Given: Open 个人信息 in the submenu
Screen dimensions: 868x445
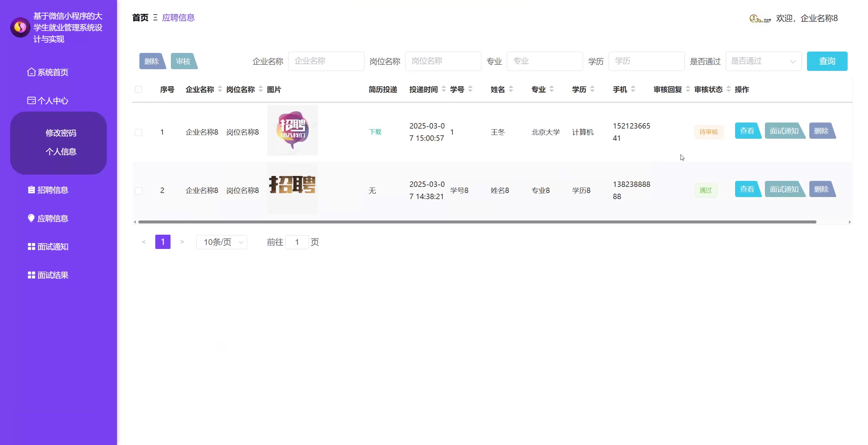Looking at the screenshot, I should [61, 152].
